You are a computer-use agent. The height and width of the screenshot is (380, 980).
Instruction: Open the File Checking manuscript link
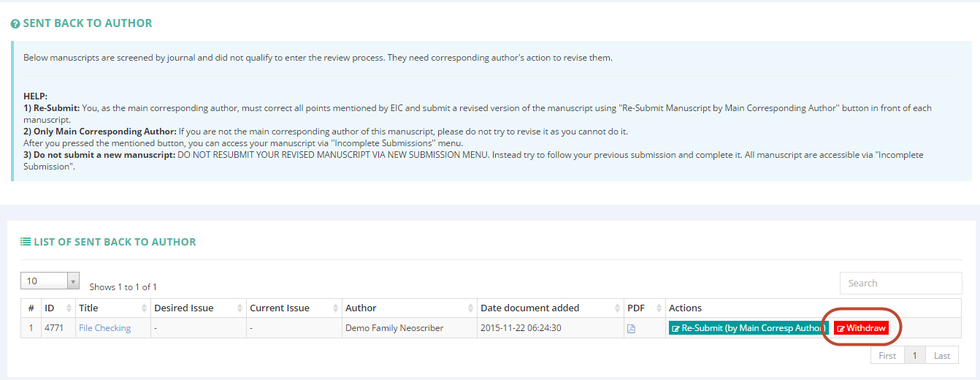pos(105,328)
